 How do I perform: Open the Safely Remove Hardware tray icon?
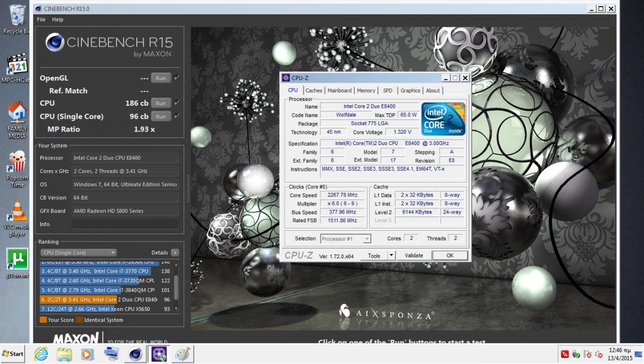[576, 354]
